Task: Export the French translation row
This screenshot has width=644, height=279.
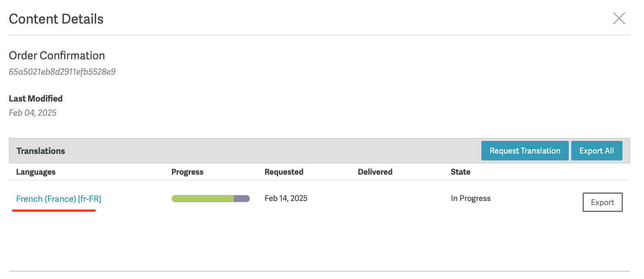Action: [x=603, y=202]
